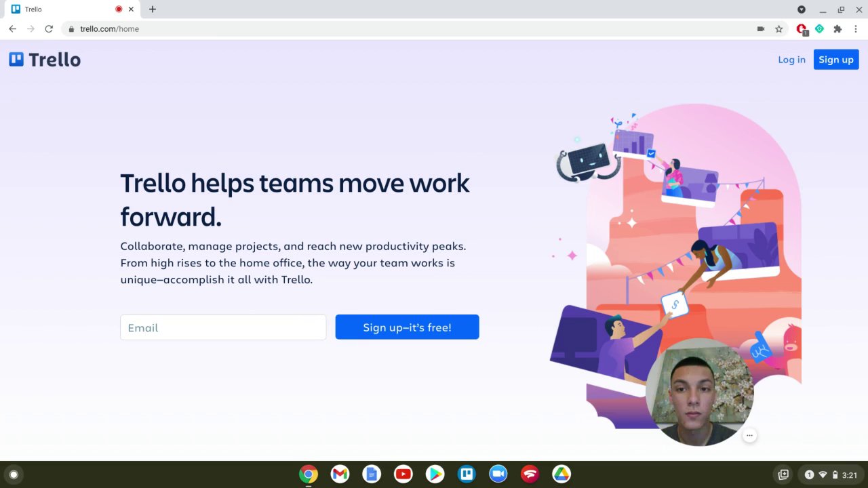This screenshot has height=488, width=868.
Task: Open the launcher circle button
Action: (x=13, y=474)
